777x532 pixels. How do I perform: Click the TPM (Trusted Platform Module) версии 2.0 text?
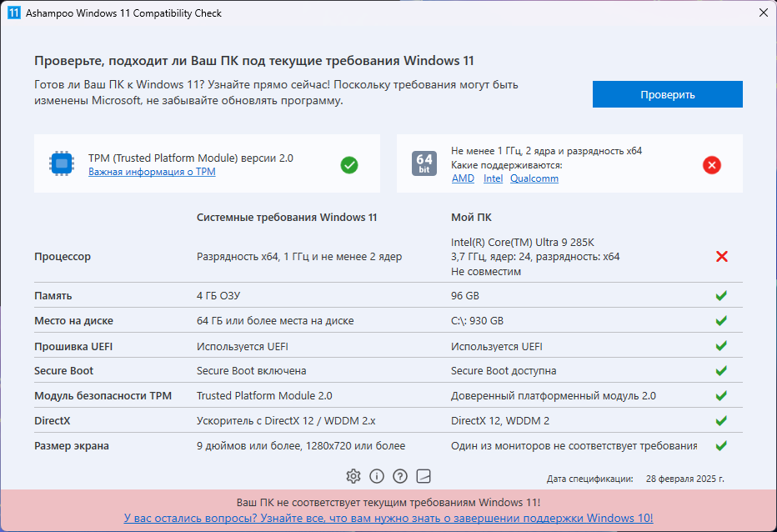191,158
